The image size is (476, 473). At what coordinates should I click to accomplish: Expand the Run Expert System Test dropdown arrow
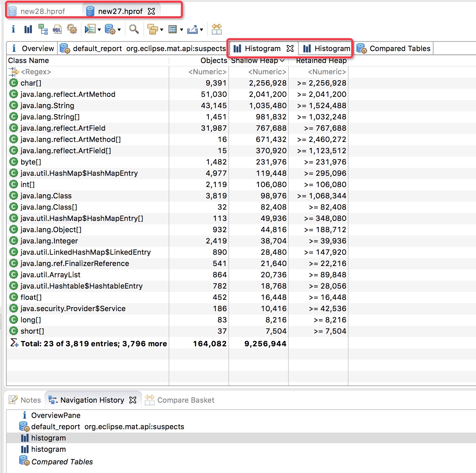99,30
